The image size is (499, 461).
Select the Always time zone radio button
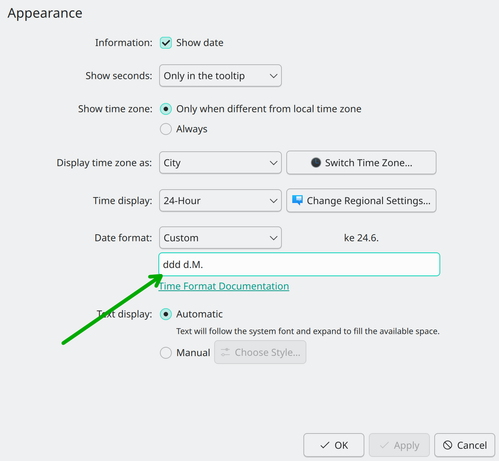coord(166,129)
